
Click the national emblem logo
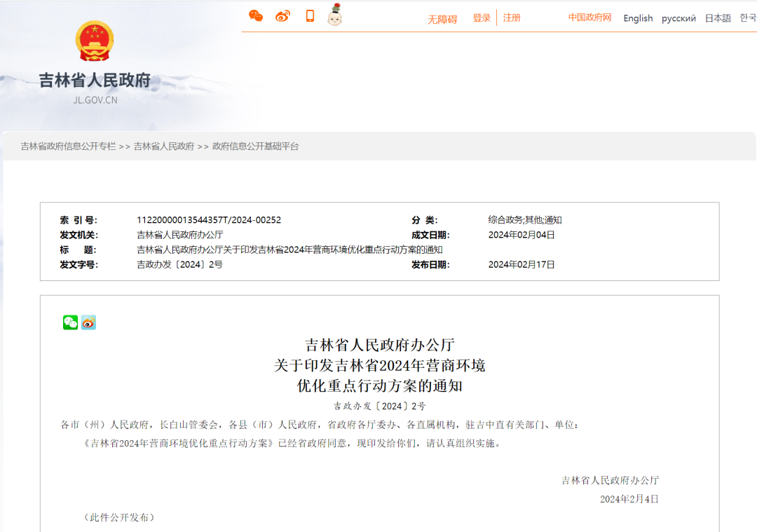[x=95, y=41]
